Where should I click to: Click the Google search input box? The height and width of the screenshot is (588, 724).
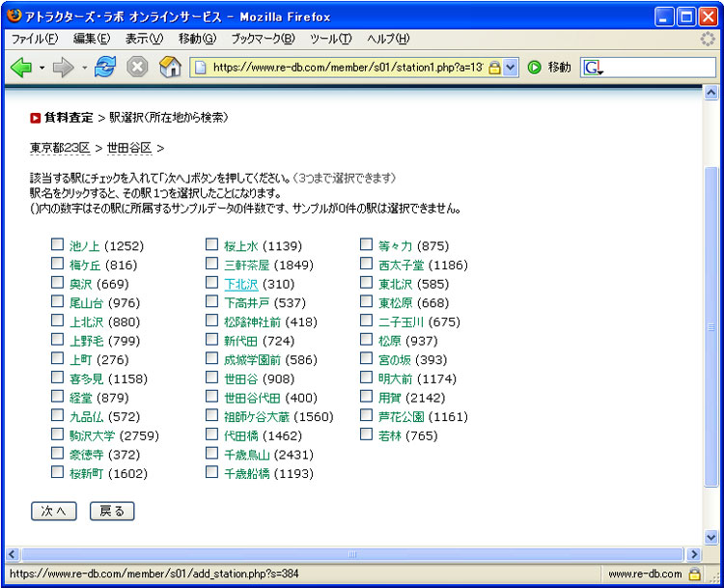tap(659, 68)
